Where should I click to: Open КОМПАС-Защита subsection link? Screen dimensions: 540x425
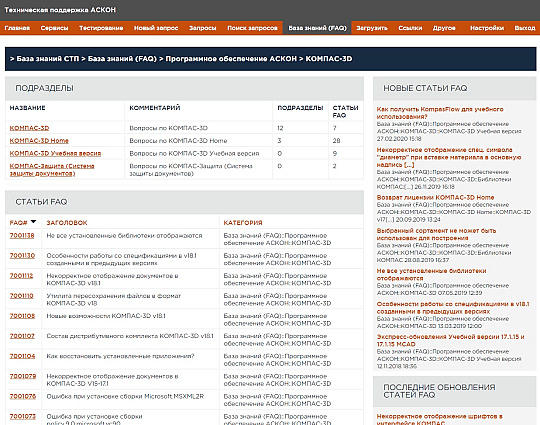[x=52, y=169]
